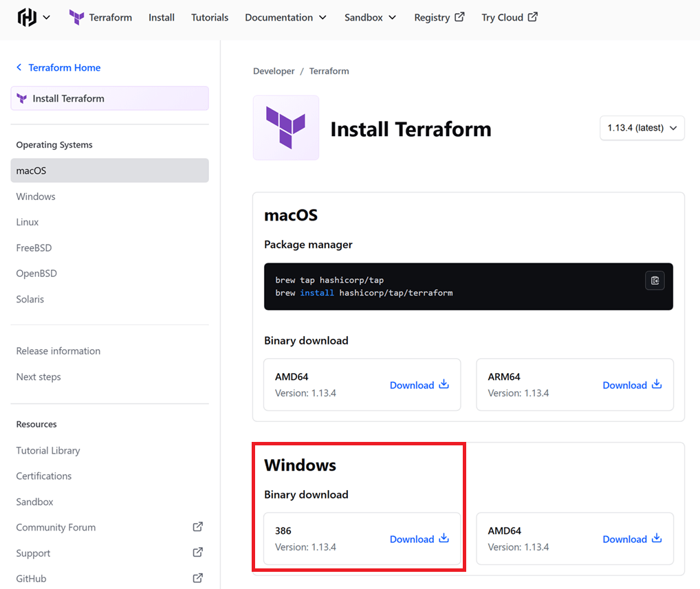Image resolution: width=700 pixels, height=589 pixels.
Task: Click the GitHub external link icon
Action: coord(197,578)
